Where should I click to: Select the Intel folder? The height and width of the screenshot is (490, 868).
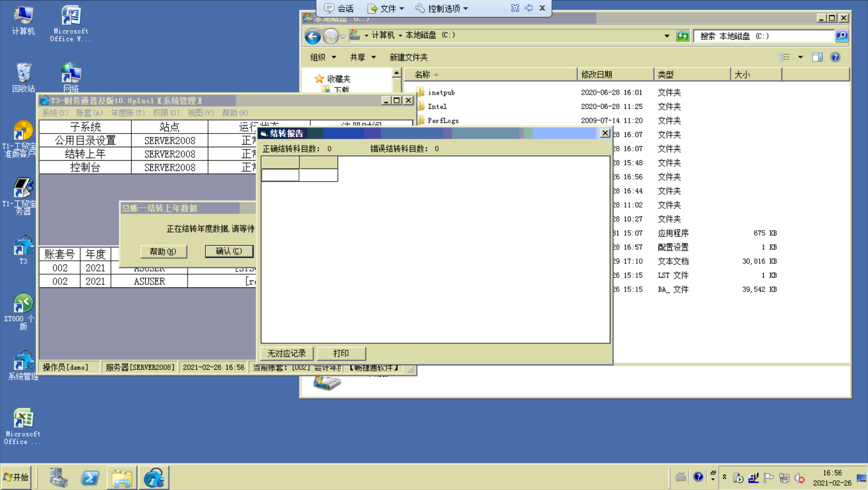pyautogui.click(x=437, y=106)
